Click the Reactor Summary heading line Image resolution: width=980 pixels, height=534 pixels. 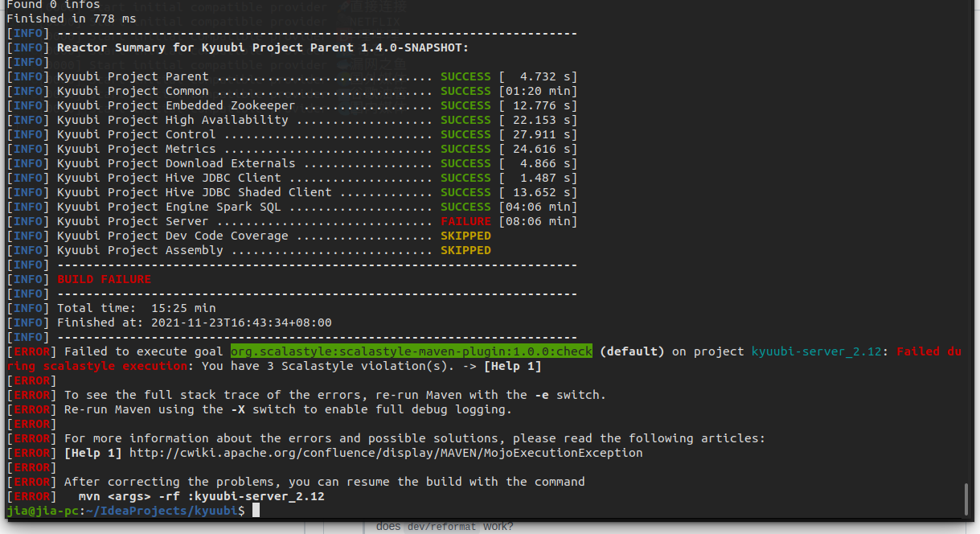[x=263, y=47]
